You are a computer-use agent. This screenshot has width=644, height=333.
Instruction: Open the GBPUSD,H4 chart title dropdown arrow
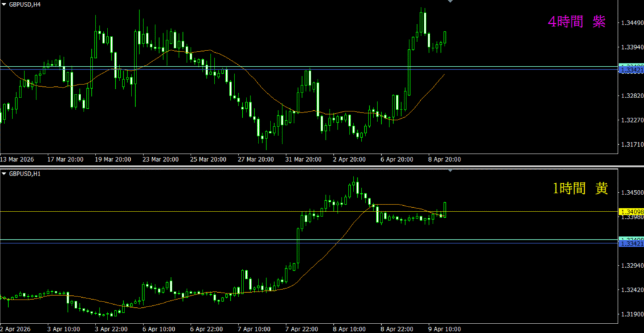point(4,4)
